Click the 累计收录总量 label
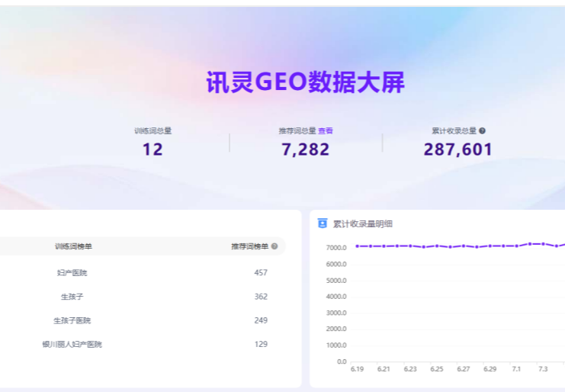This screenshot has height=392, width=565. [454, 130]
